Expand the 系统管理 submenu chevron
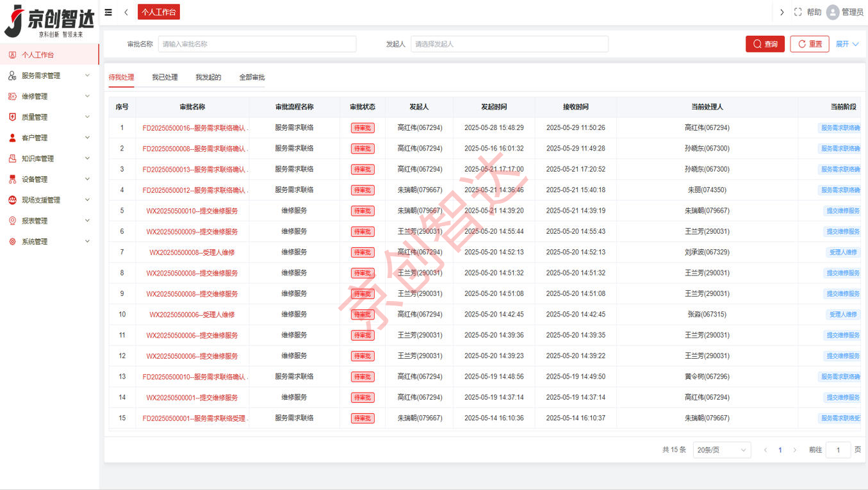Image resolution: width=868 pixels, height=490 pixels. (x=87, y=241)
